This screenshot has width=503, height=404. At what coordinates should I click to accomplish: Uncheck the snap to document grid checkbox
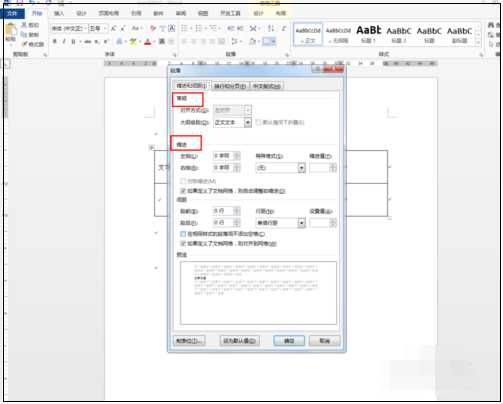click(183, 244)
